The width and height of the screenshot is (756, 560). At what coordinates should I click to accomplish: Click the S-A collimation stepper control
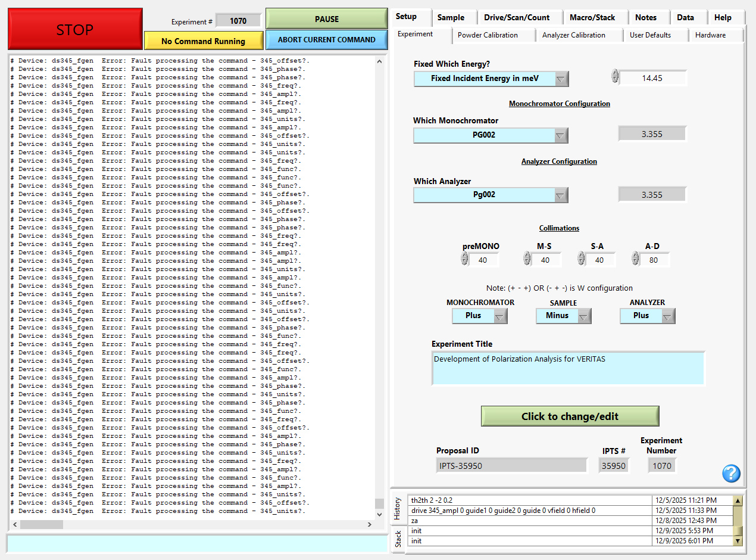click(581, 259)
